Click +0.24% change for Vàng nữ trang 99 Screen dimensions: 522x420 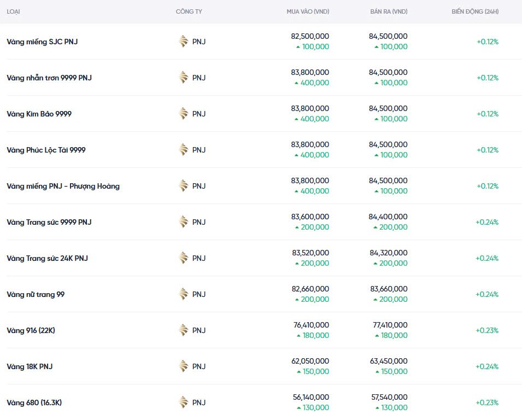click(x=486, y=294)
